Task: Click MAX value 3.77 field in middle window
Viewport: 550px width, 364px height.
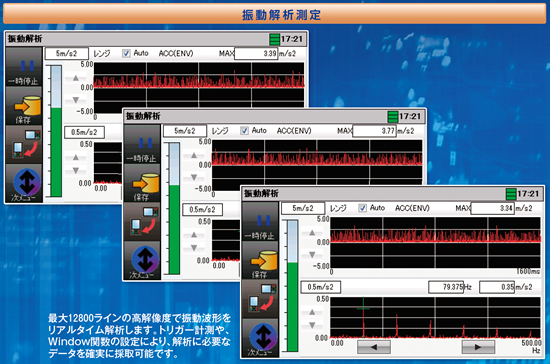Action: pos(375,131)
